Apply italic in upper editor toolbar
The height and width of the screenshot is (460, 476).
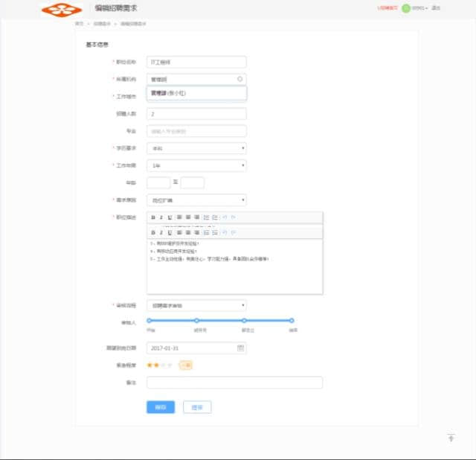click(161, 217)
